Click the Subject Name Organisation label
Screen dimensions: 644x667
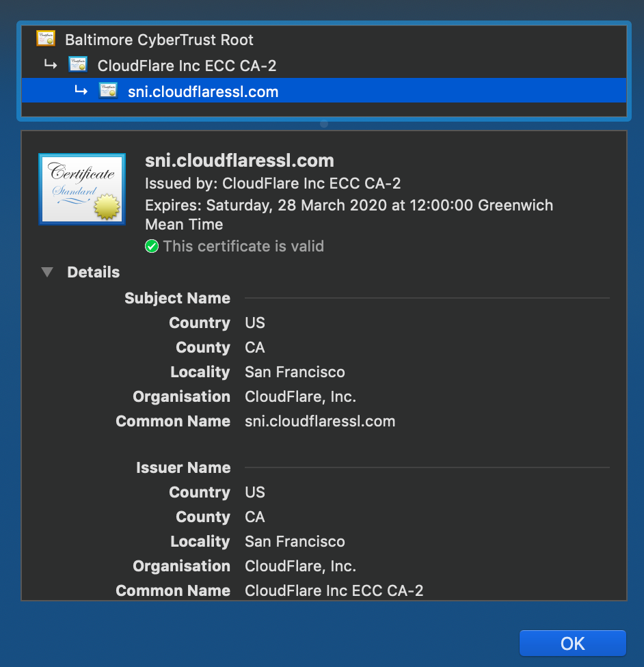(181, 397)
